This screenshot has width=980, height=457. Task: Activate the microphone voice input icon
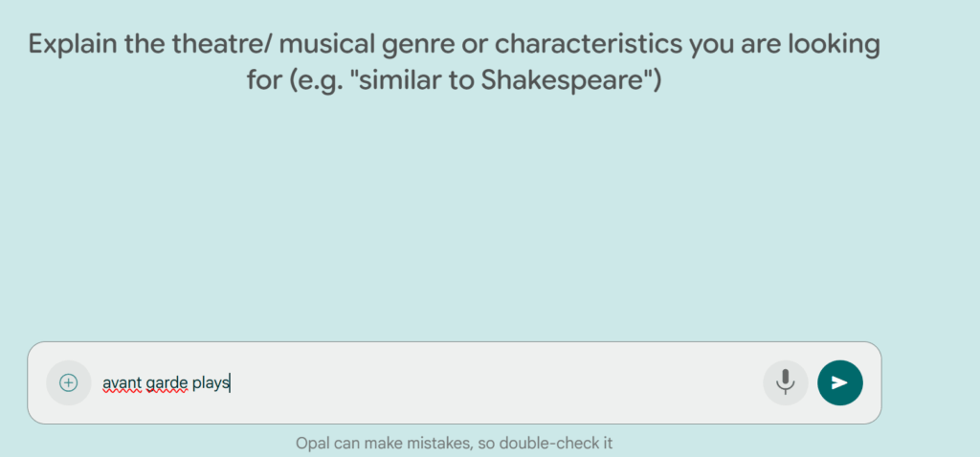(x=786, y=382)
